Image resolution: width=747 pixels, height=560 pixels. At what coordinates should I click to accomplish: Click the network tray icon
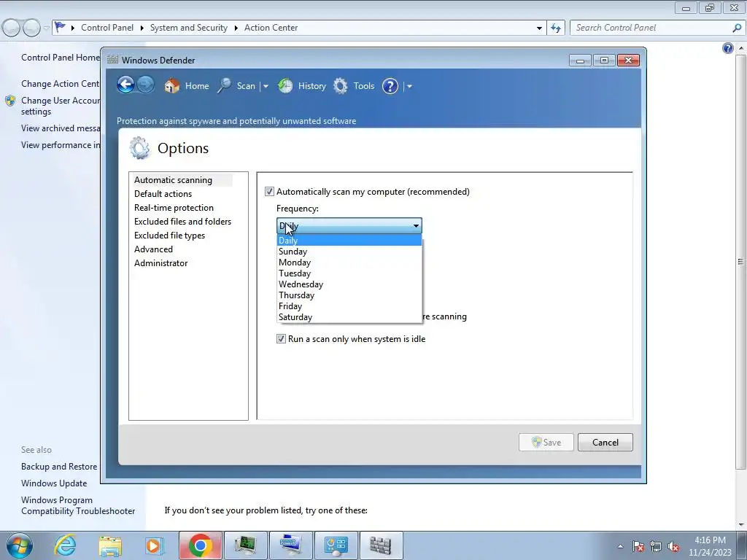(656, 546)
